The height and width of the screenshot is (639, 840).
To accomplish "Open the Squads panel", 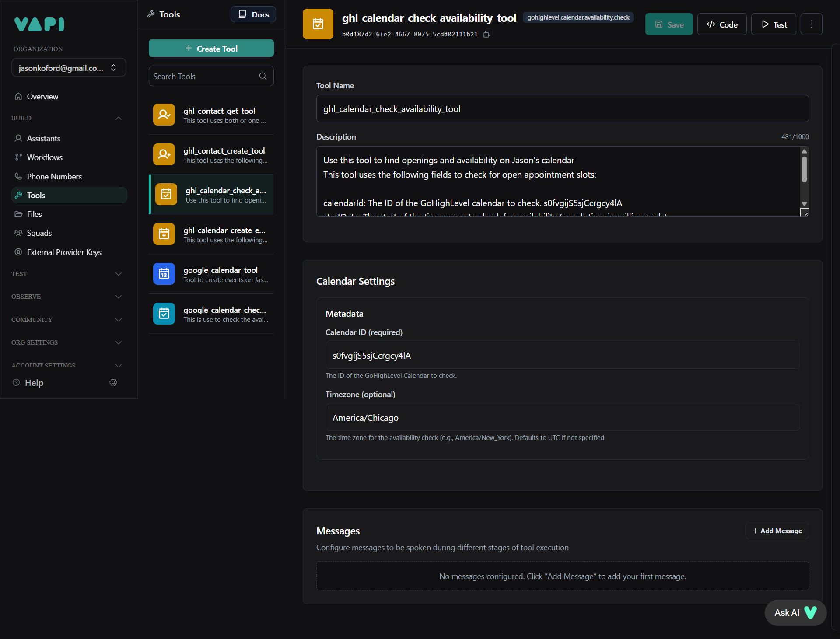I will (x=39, y=233).
